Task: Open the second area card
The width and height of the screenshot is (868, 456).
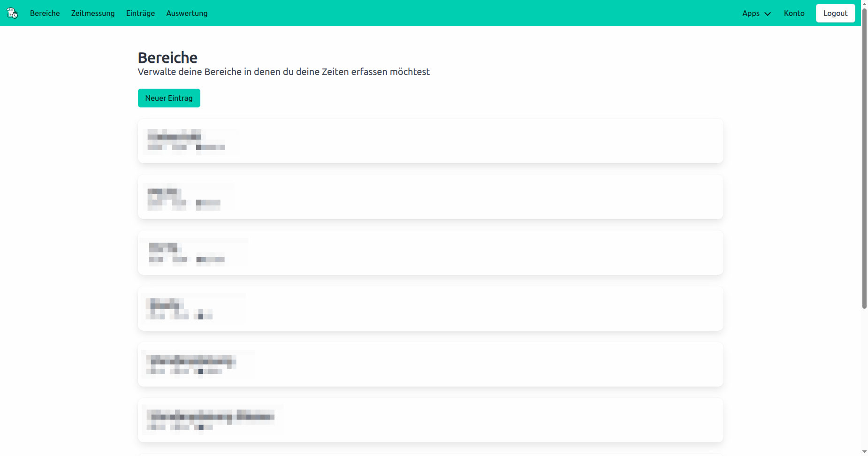Action: tap(430, 197)
